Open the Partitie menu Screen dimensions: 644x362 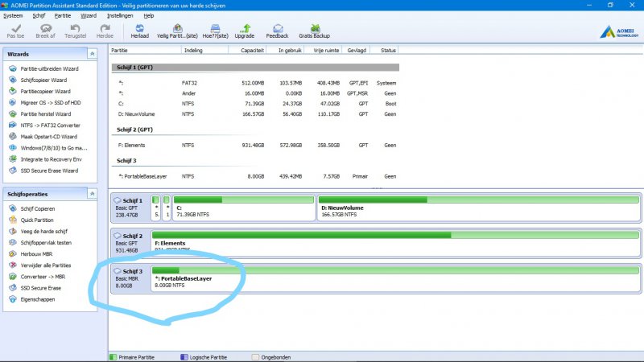(x=62, y=15)
